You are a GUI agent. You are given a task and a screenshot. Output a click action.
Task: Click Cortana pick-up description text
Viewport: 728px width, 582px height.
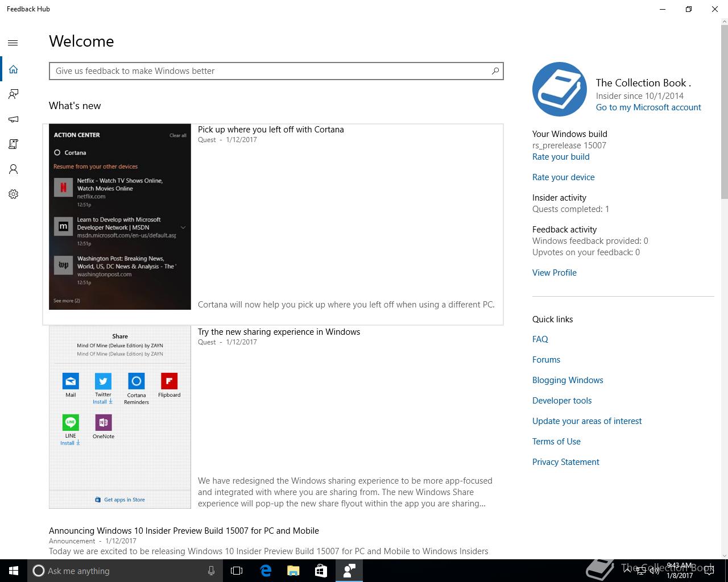tap(346, 305)
